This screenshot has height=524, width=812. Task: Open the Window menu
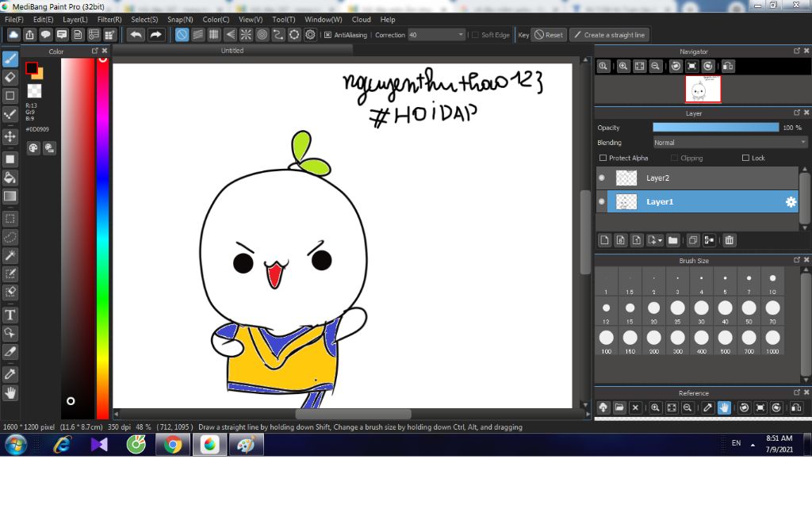[x=324, y=20]
